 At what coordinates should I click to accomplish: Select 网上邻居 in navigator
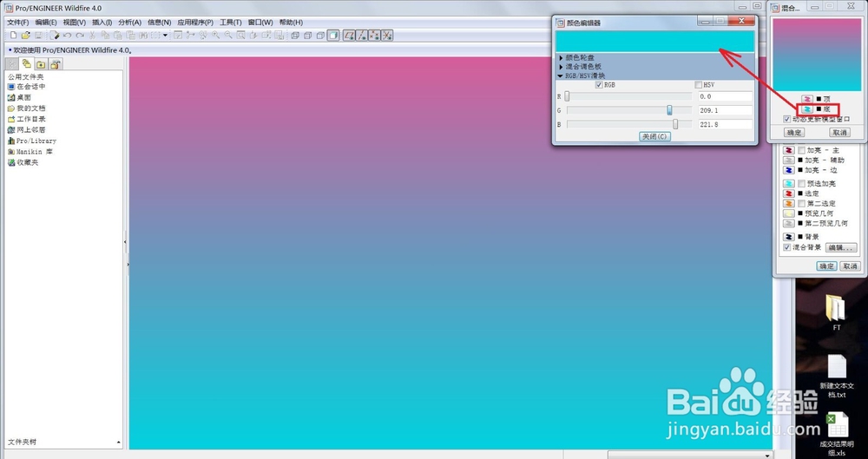tap(27, 130)
